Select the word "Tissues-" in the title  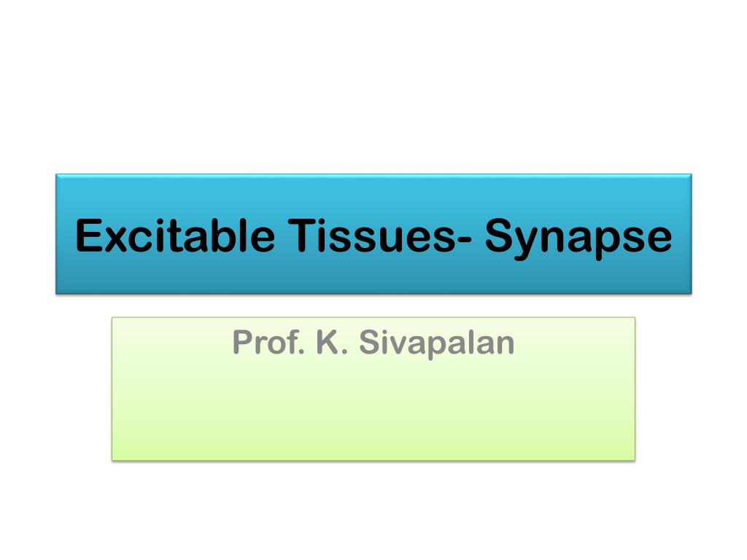379,235
